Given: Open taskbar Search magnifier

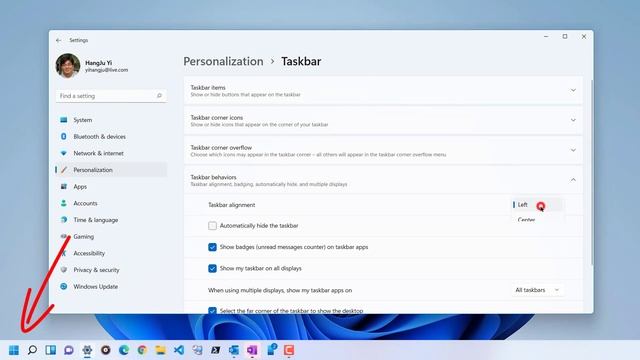Looking at the screenshot, I should point(32,350).
